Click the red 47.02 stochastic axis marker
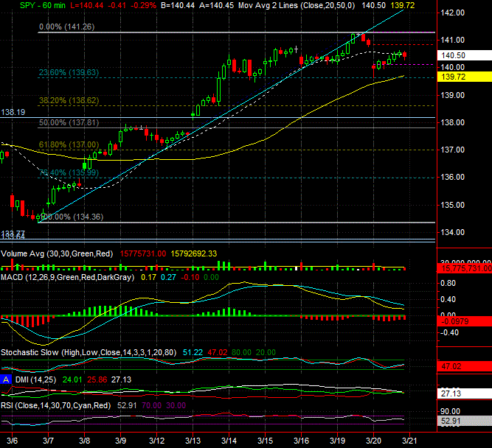Screen dimensions: 492x448 pos(465,366)
